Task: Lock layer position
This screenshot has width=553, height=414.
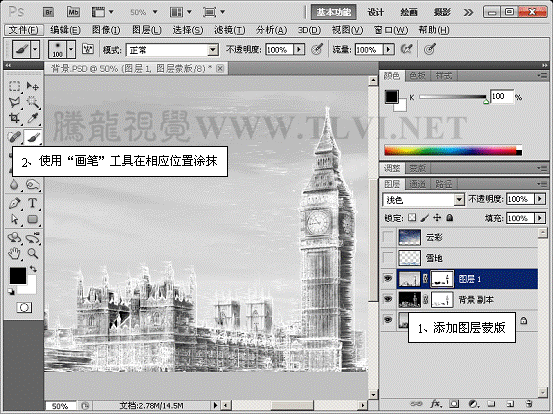Action: [437, 218]
